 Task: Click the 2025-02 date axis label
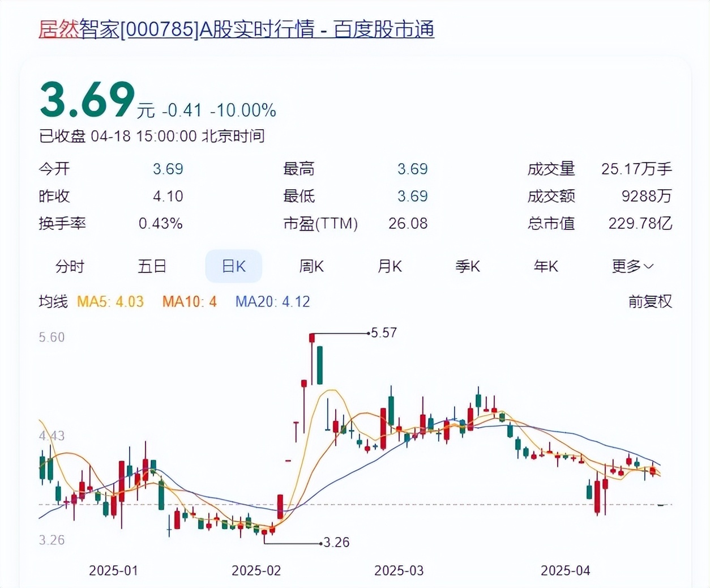tap(256, 570)
